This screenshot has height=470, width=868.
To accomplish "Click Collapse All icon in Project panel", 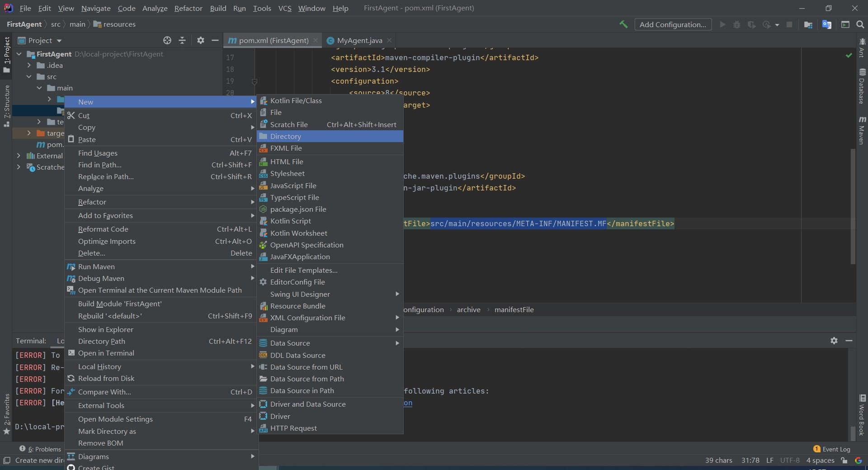I will pyautogui.click(x=182, y=40).
